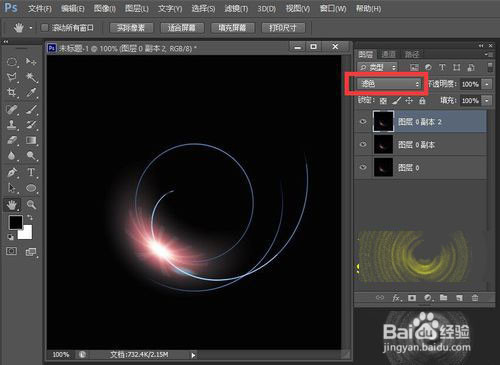Toggle lock position
The width and height of the screenshot is (500, 365).
(409, 101)
